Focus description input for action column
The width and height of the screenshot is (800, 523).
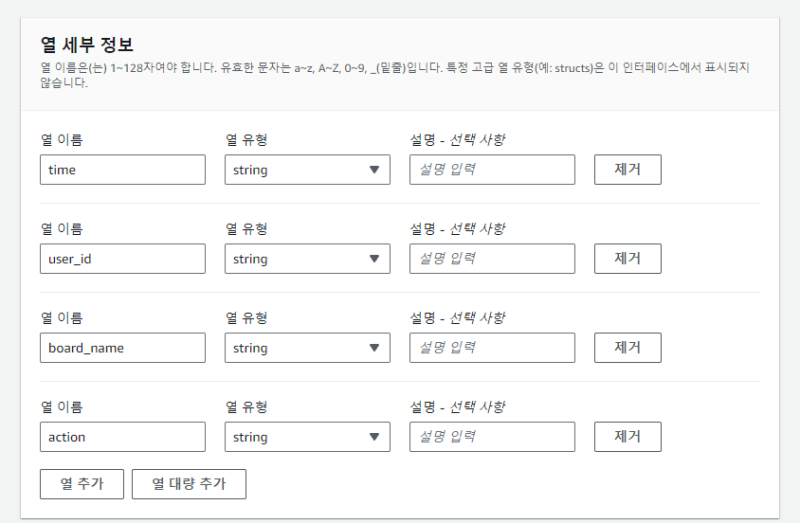[492, 437]
